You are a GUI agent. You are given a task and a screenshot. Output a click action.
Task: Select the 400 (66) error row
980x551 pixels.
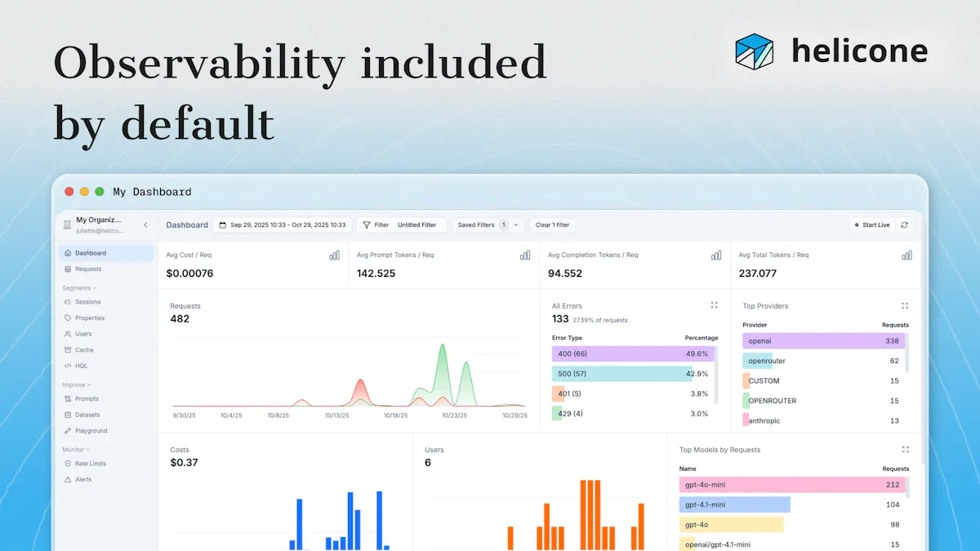632,353
